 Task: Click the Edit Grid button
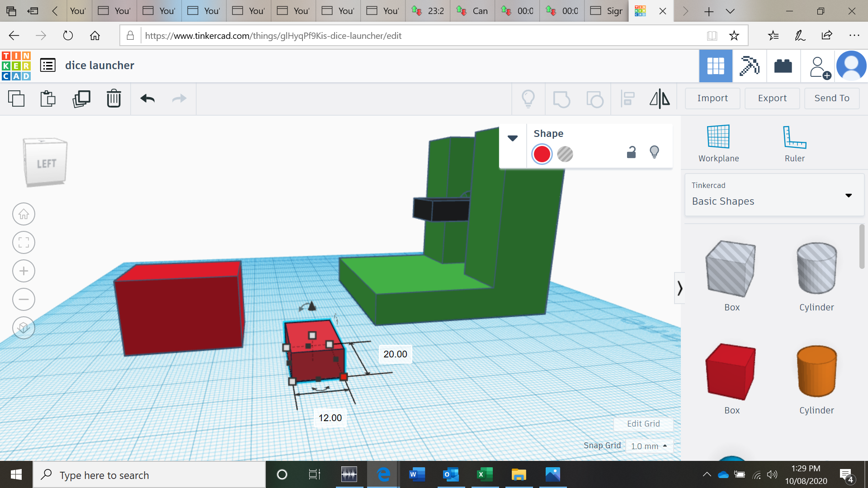tap(643, 423)
